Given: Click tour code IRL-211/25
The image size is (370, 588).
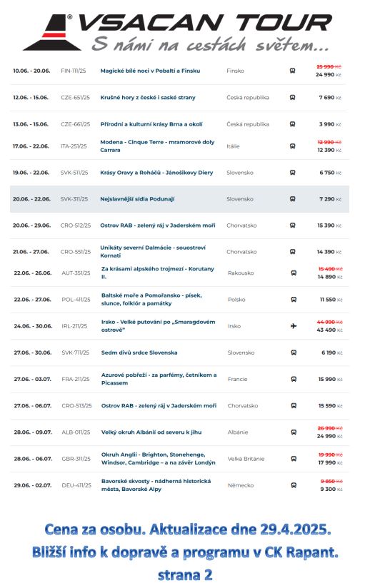Looking at the screenshot, I should (74, 326).
